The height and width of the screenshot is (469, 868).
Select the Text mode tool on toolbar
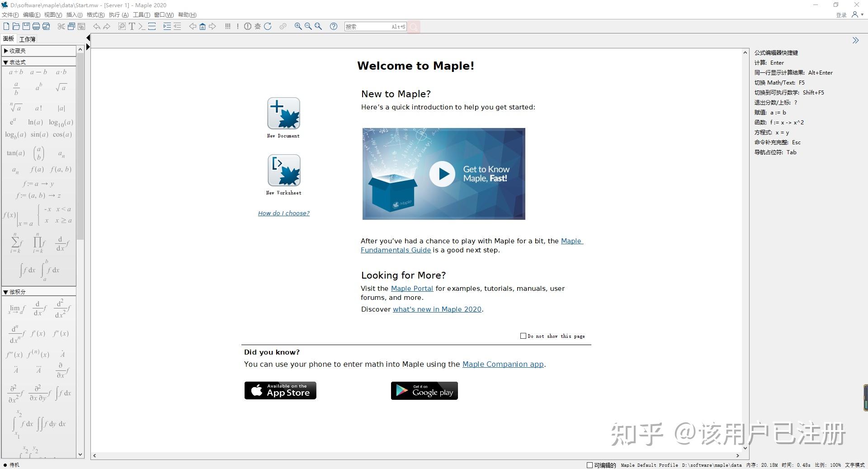(132, 26)
